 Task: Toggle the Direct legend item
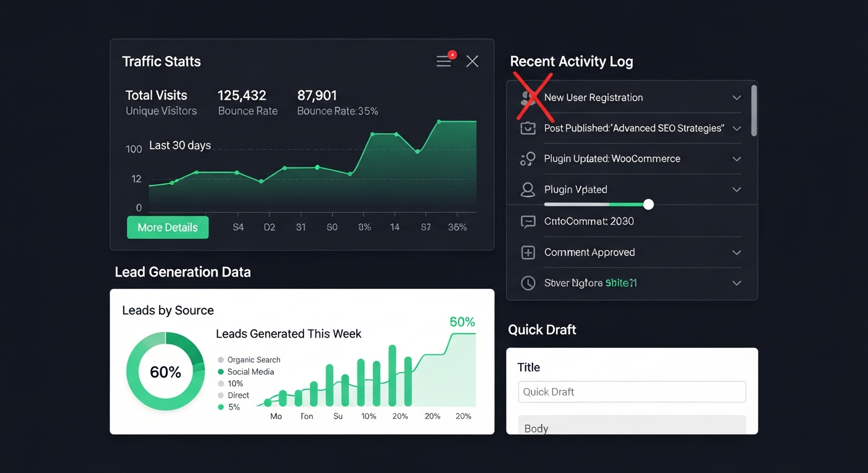(x=234, y=395)
